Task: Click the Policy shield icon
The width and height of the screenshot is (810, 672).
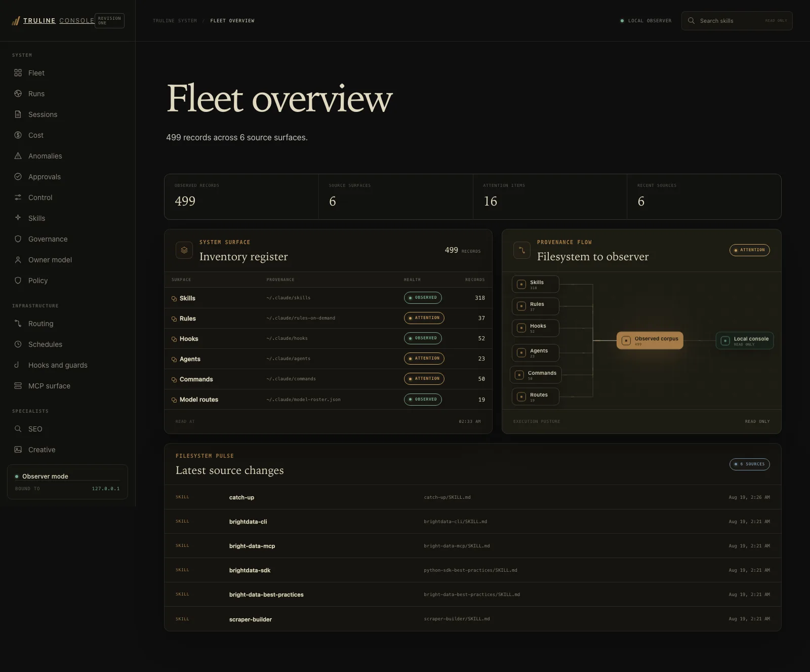Action: (x=18, y=281)
